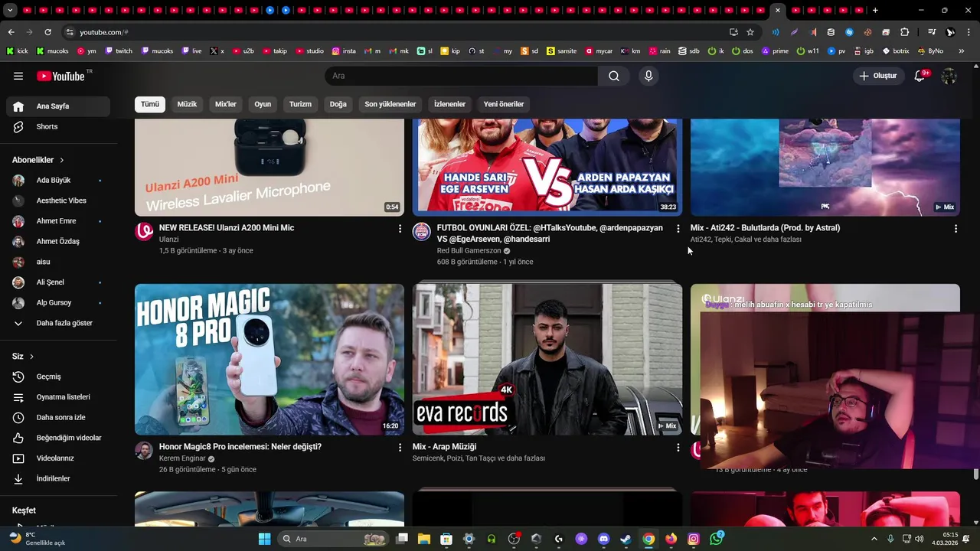Viewport: 980px width, 551px height.
Task: Open Discord from the taskbar
Action: (603, 539)
